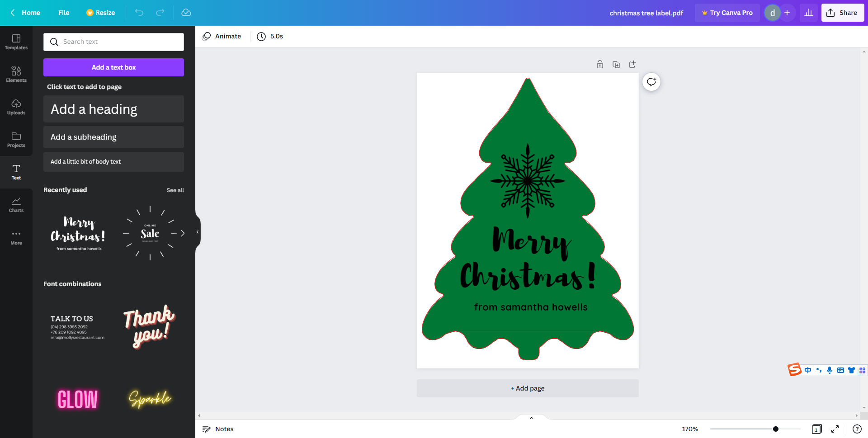This screenshot has height=438, width=868.
Task: Click the undo icon in the toolbar
Action: click(x=139, y=13)
